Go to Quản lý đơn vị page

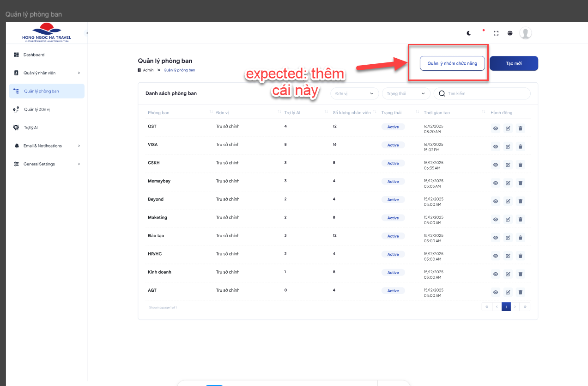pyautogui.click(x=36, y=110)
